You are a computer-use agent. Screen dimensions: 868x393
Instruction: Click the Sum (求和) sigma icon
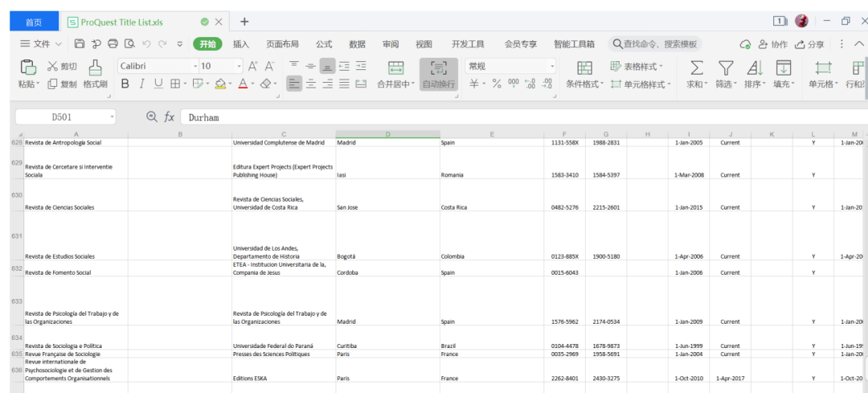(696, 68)
